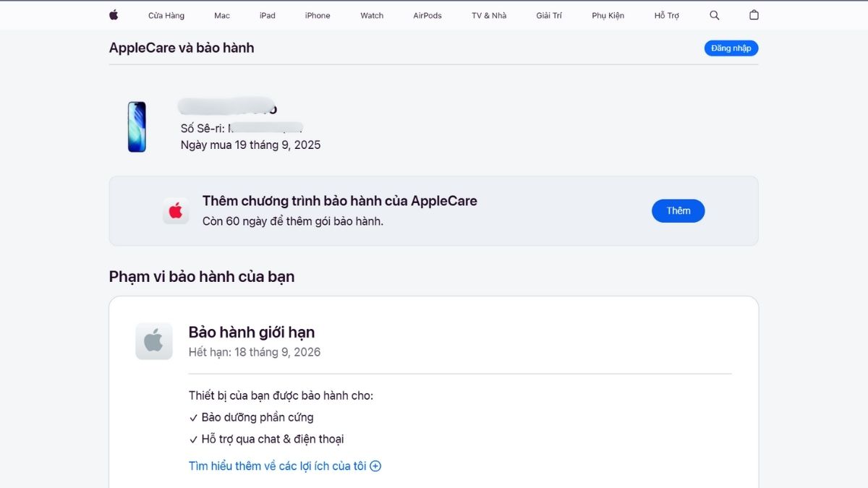The width and height of the screenshot is (868, 488).
Task: Click the blue Thêm button
Action: click(678, 211)
